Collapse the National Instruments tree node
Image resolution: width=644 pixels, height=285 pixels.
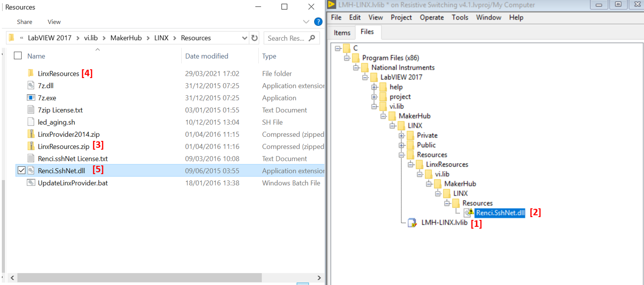pos(356,67)
